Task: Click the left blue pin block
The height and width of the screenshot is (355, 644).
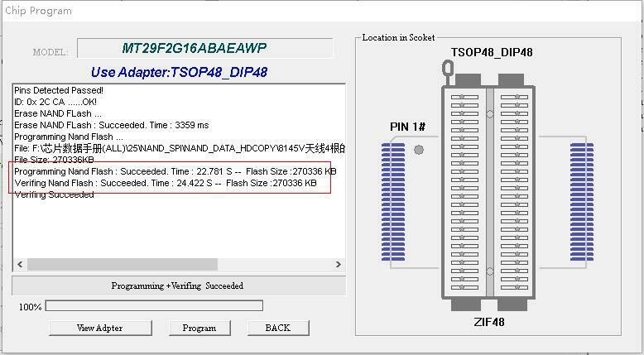Action: coord(392,202)
